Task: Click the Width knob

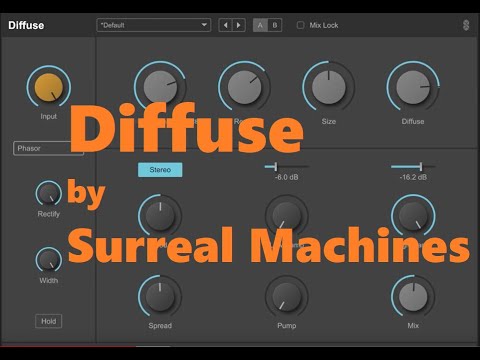Action: pyautogui.click(x=49, y=260)
